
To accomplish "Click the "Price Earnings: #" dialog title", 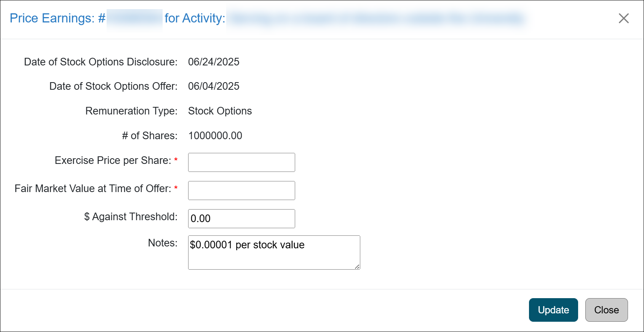I will (x=57, y=18).
